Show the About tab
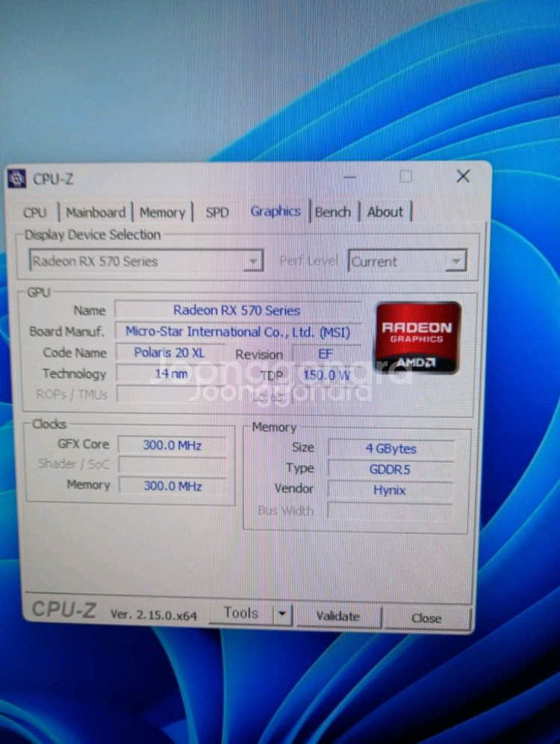 (385, 211)
